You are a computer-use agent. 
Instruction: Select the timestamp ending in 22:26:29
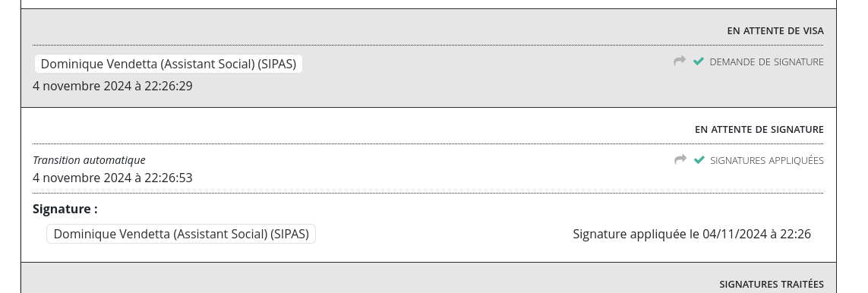point(112,87)
